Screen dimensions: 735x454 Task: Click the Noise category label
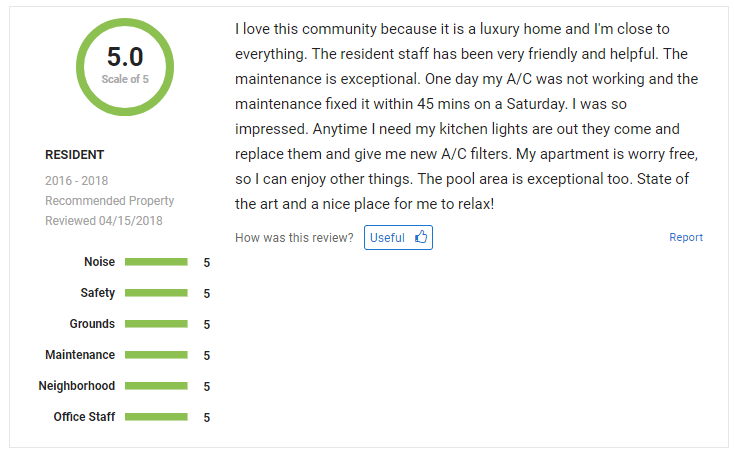click(99, 261)
